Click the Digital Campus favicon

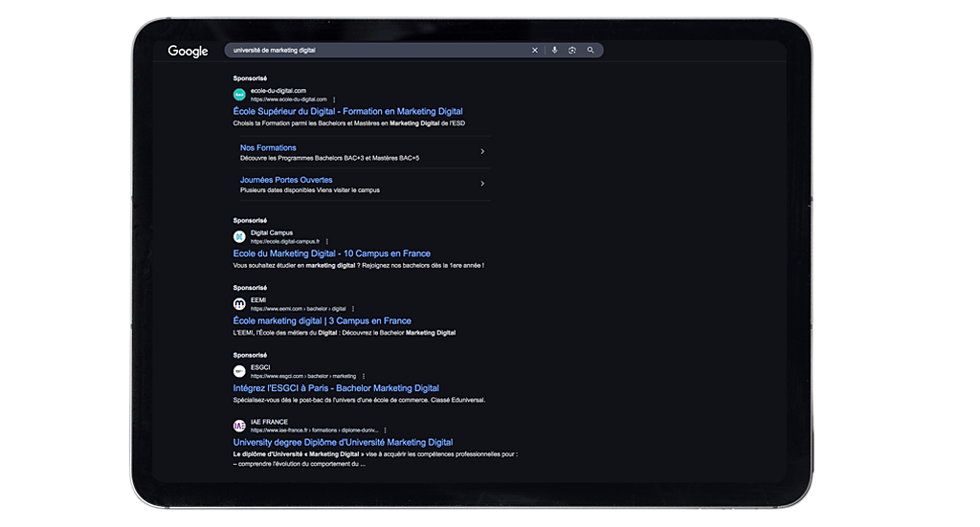tap(239, 236)
